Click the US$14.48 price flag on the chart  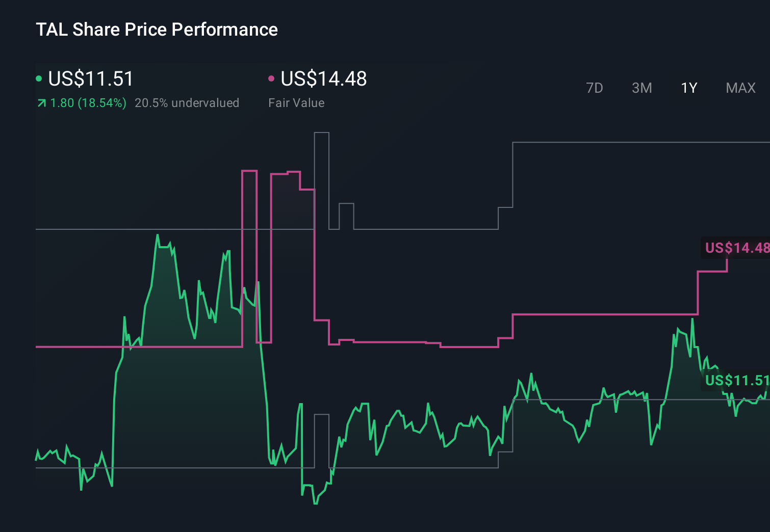click(x=736, y=248)
